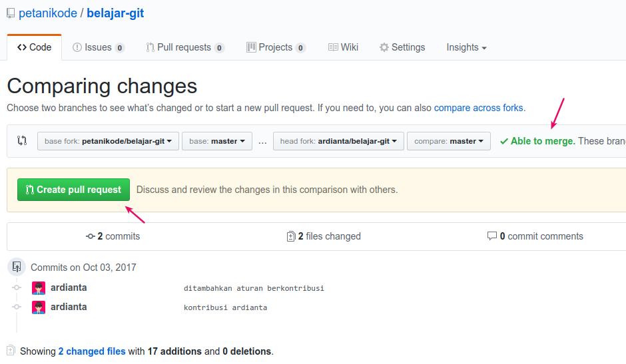Click the file diff icon next to Showing
Viewport: 626px width, 364px height.
(x=11, y=351)
